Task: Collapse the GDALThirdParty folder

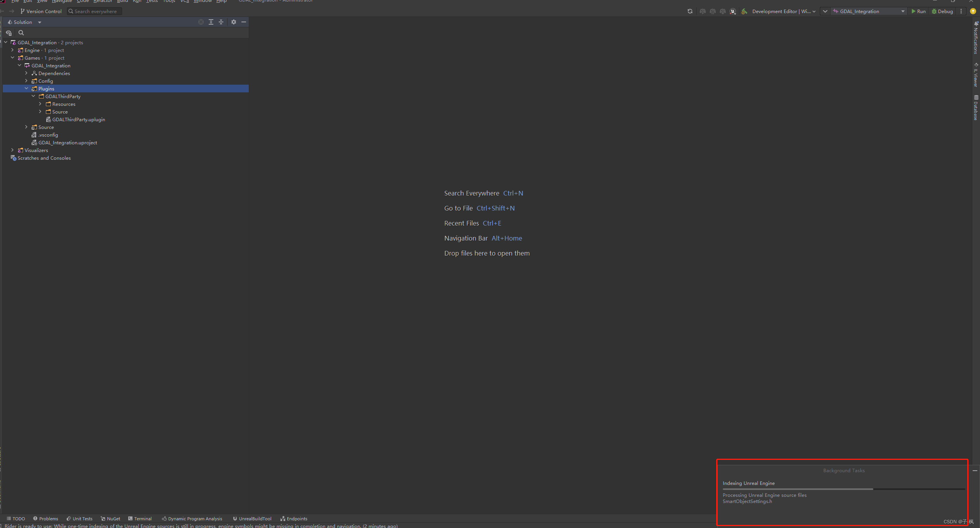Action: pyautogui.click(x=34, y=97)
